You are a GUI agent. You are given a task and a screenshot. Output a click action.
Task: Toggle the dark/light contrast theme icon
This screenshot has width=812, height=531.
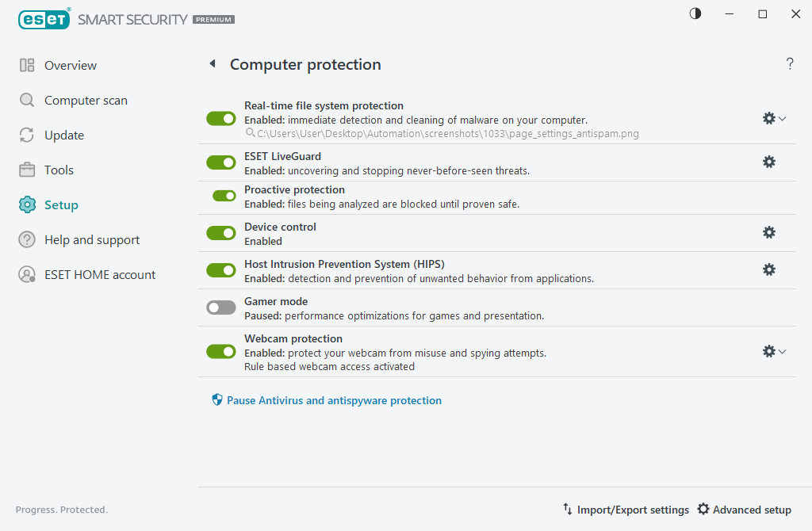point(695,14)
